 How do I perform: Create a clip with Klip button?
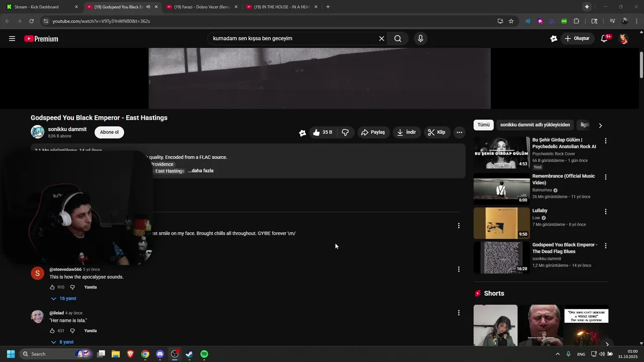click(x=437, y=132)
